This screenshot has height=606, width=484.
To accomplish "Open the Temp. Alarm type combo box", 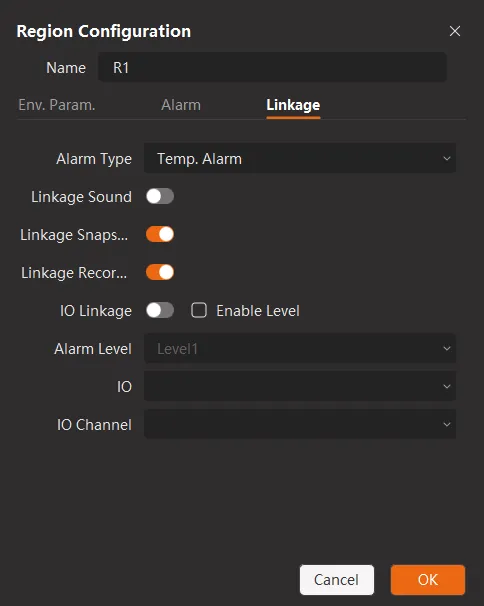I will (300, 158).
